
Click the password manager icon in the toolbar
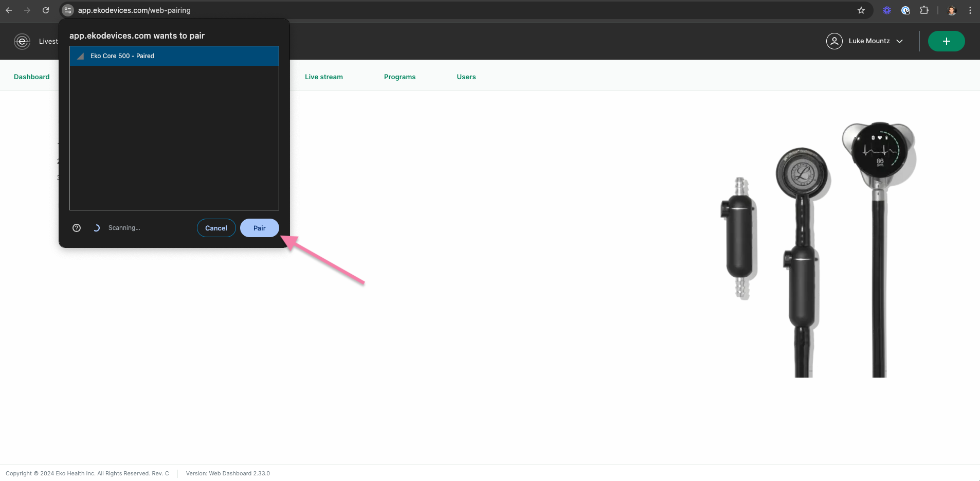(x=906, y=10)
